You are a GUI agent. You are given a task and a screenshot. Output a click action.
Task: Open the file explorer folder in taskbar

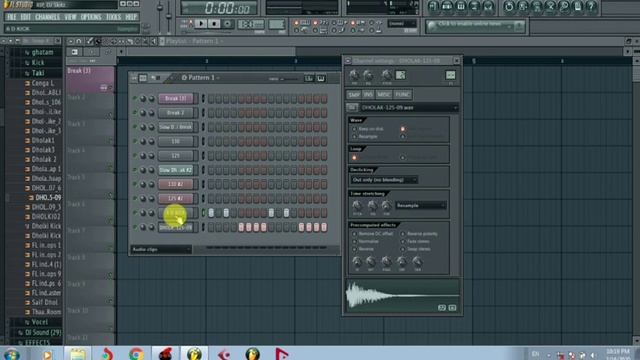(x=77, y=354)
